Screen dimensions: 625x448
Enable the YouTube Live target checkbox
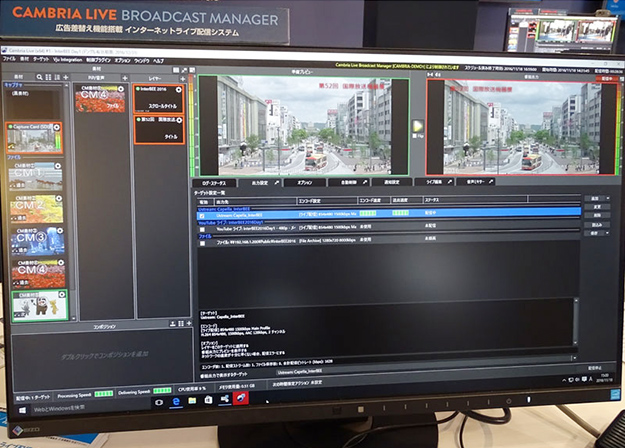[202, 228]
